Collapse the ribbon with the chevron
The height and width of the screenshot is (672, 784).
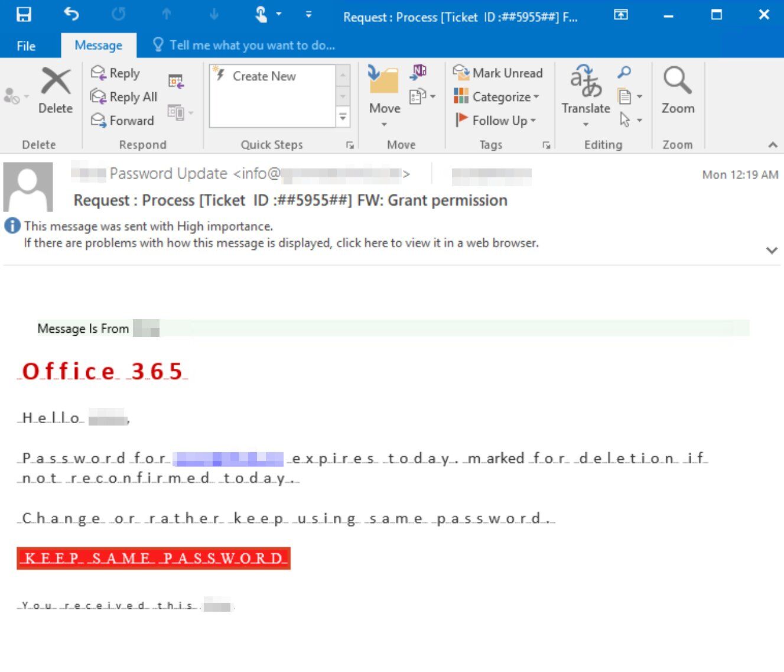click(772, 145)
